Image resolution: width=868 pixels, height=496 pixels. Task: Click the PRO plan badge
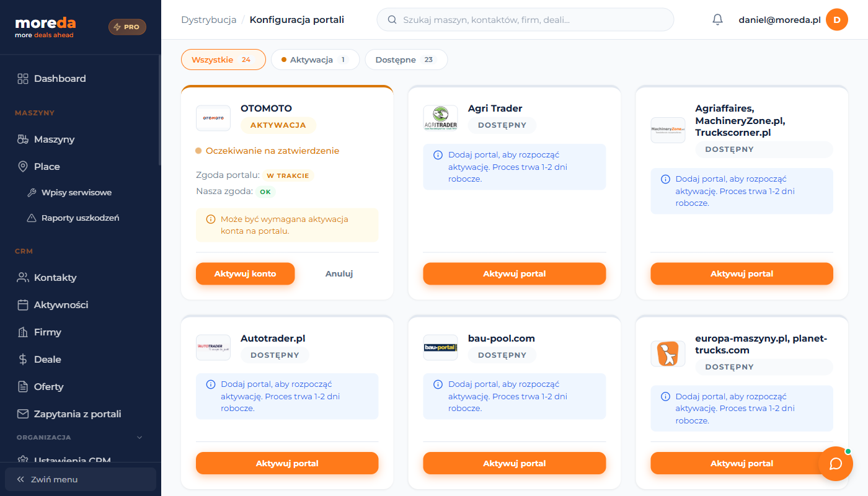[x=127, y=27]
